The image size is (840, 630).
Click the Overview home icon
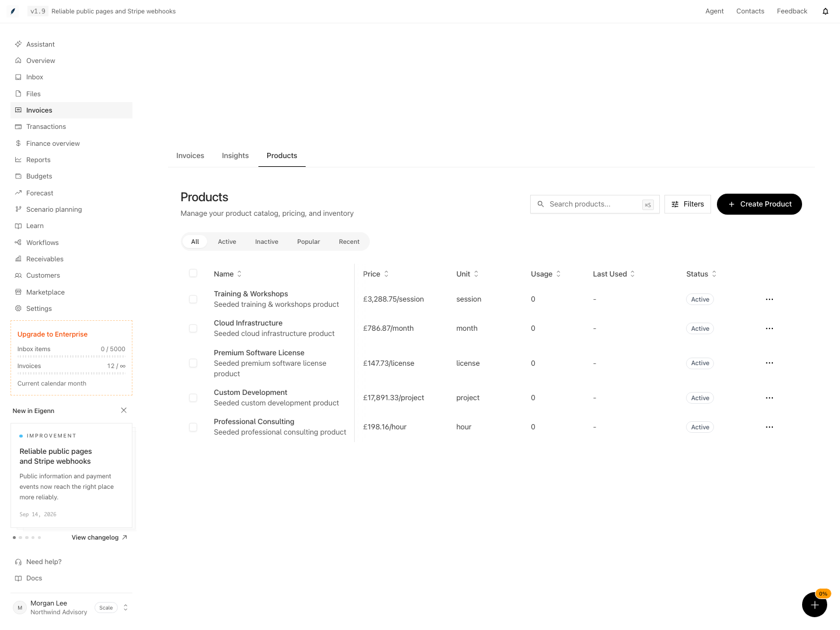click(18, 61)
